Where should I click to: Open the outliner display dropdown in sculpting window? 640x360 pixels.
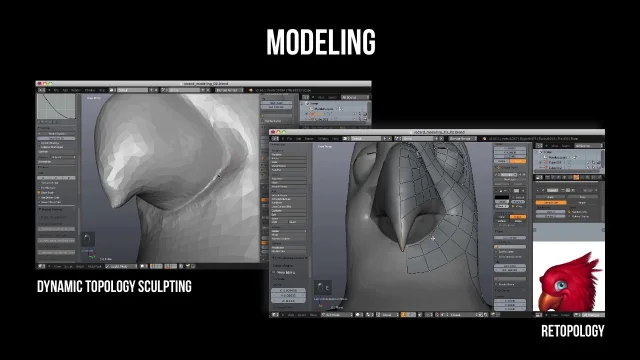click(x=355, y=97)
